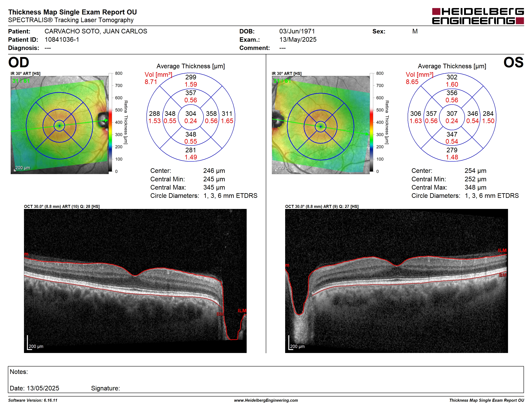Image resolution: width=532 pixels, height=411 pixels.
Task: Click OD outer temporal thickness 288
Action: 154,114
